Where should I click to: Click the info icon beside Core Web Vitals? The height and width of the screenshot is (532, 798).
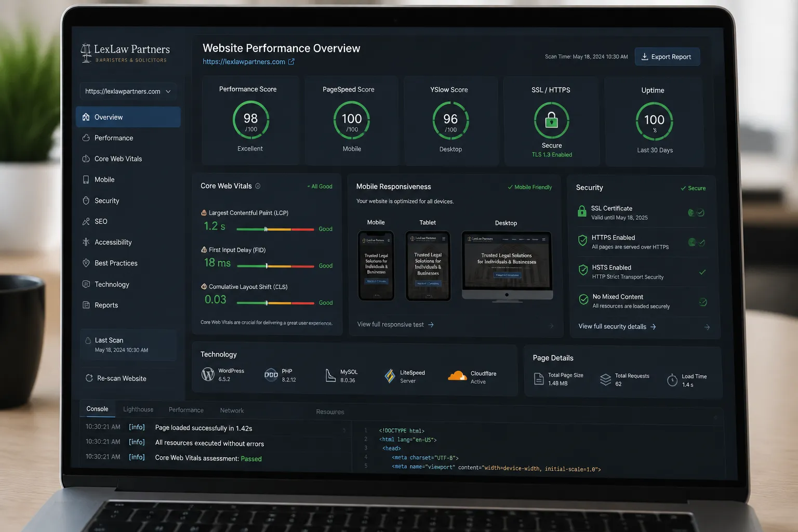point(258,186)
